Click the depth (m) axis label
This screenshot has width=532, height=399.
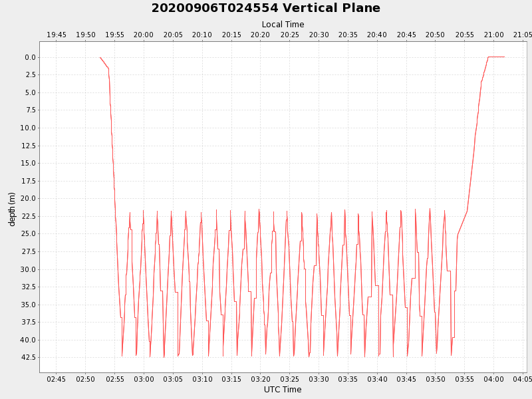(x=12, y=209)
